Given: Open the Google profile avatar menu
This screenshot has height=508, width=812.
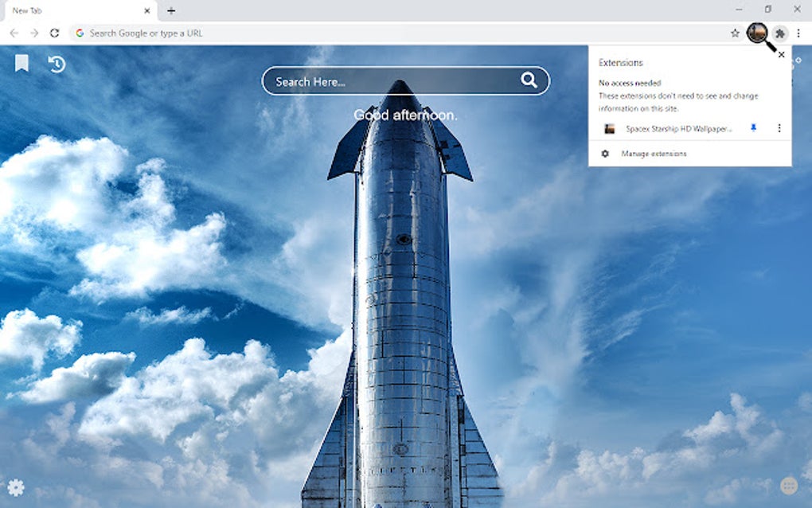Looking at the screenshot, I should [x=756, y=33].
